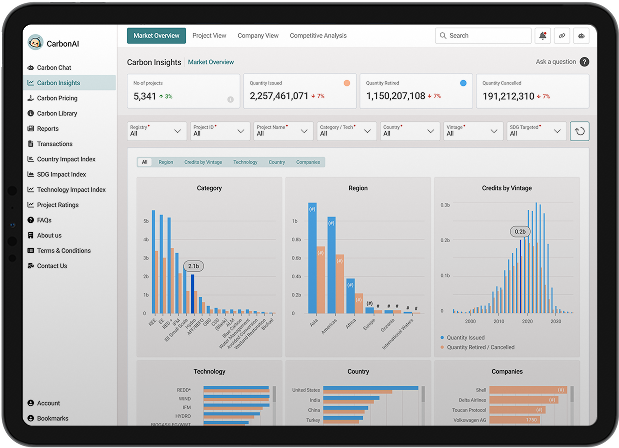Switch to the Project View tab
This screenshot has width=619, height=448.
point(210,36)
